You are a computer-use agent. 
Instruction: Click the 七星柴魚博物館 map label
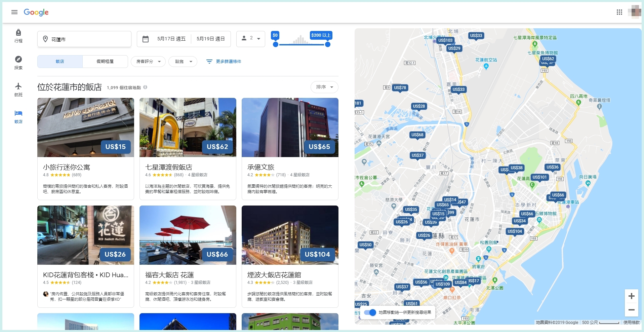542,53
